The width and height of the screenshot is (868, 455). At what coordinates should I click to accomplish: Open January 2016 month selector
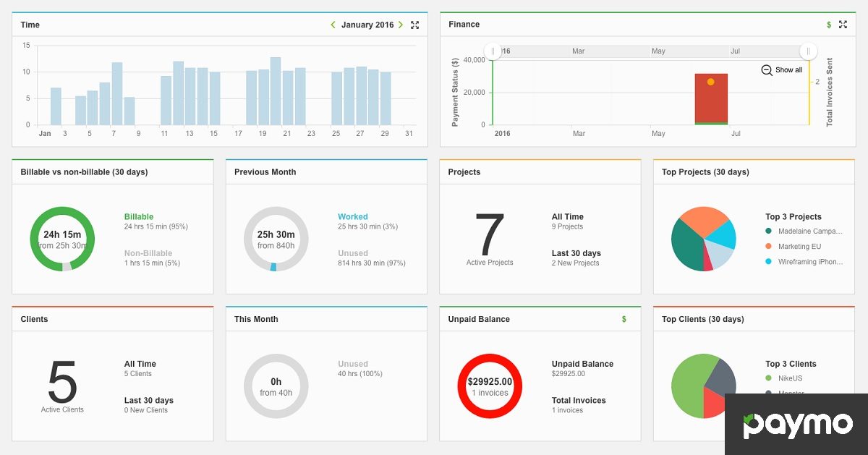(366, 24)
